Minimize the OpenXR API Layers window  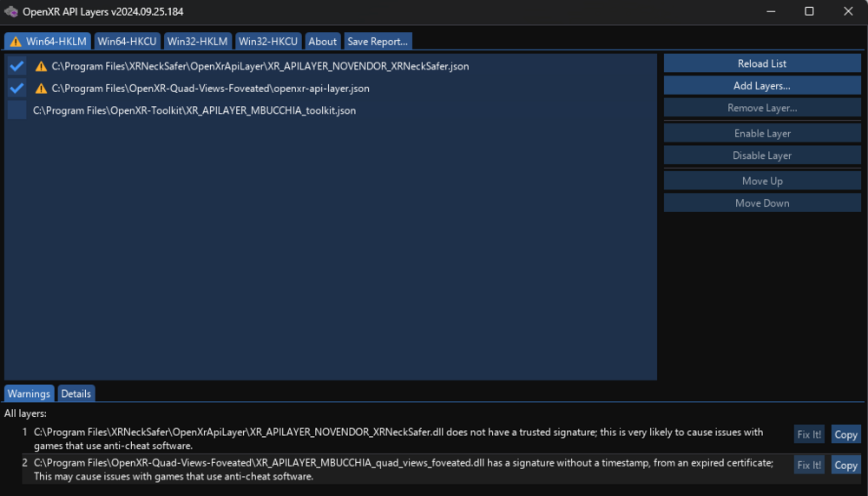[x=771, y=11]
